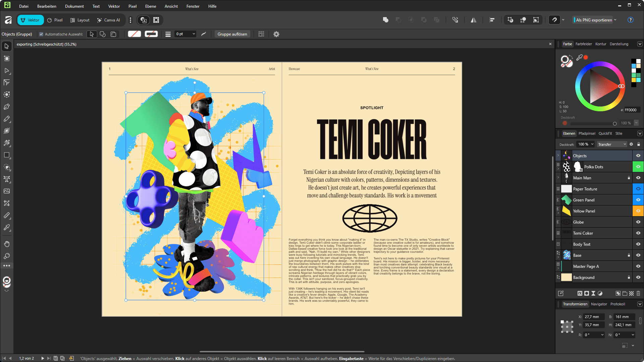The height and width of the screenshot is (362, 644).
Task: Click Als PNG exportieren button
Action: [x=594, y=20]
